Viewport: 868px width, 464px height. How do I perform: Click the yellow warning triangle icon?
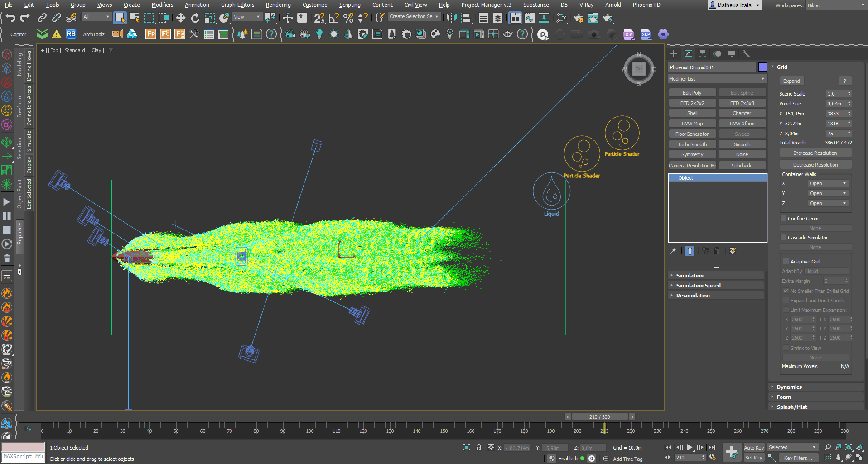pyautogui.click(x=57, y=34)
